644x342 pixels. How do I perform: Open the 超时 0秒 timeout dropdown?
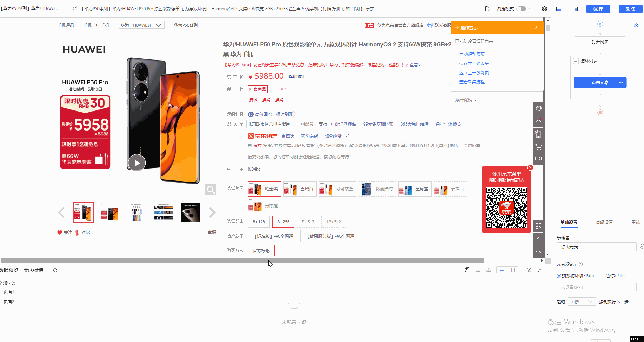582,302
